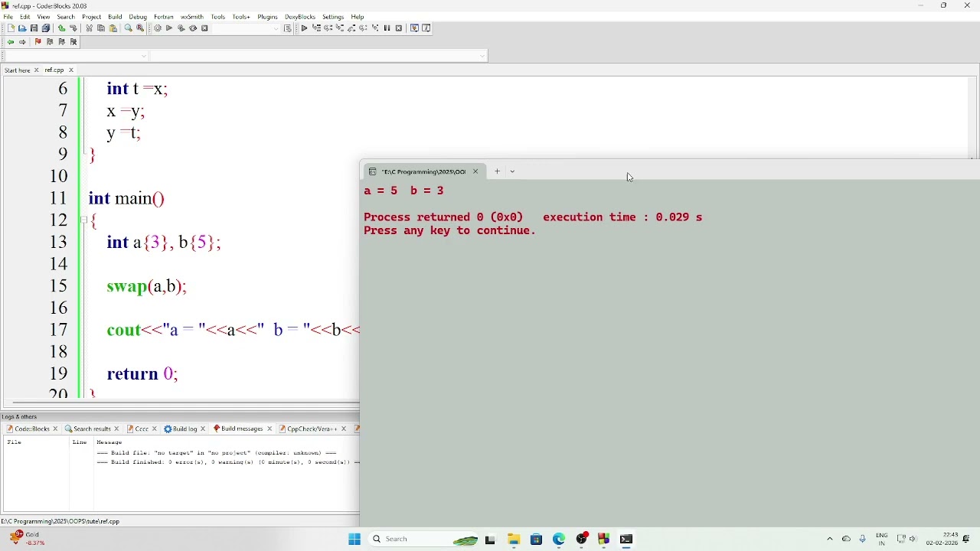Viewport: 980px width, 551px height.
Task: Open the debugger Various info icon
Action: pyautogui.click(x=427, y=28)
